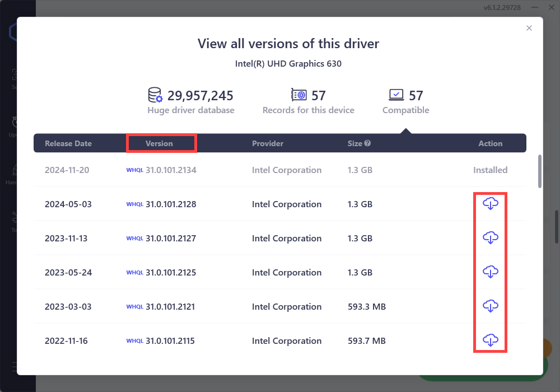Viewport: 560px width, 392px height.
Task: Select the Huge driver database tab
Action: (x=190, y=101)
